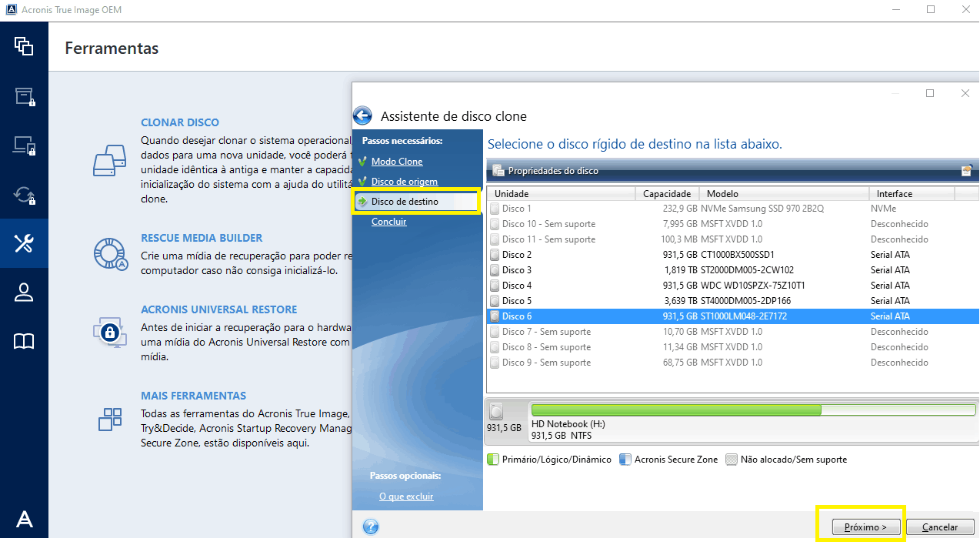Click the Rescue Media Builder lifebuoy icon
The height and width of the screenshot is (545, 980).
[x=109, y=254]
